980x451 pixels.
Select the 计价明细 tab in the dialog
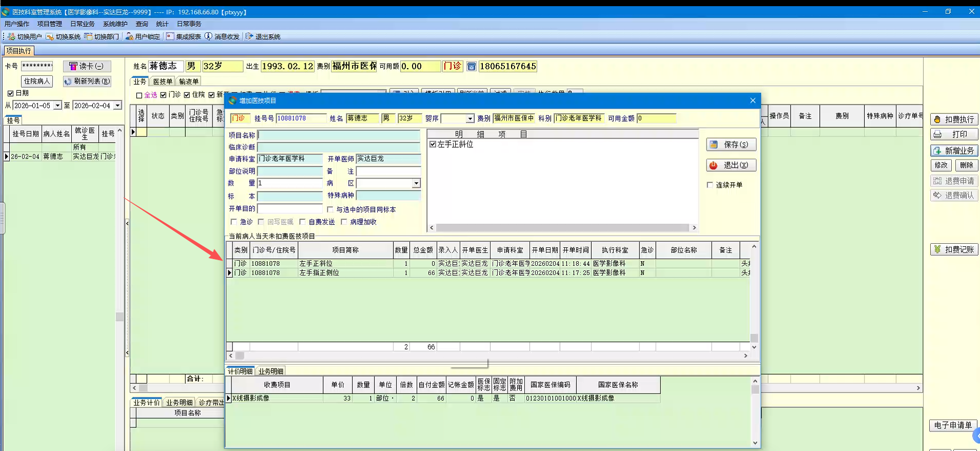pyautogui.click(x=240, y=371)
